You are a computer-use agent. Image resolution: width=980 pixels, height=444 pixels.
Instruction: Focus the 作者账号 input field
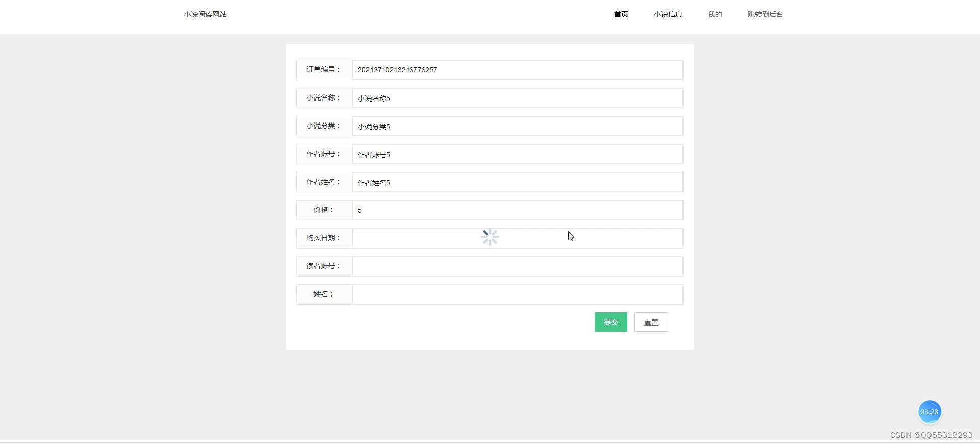pyautogui.click(x=518, y=154)
